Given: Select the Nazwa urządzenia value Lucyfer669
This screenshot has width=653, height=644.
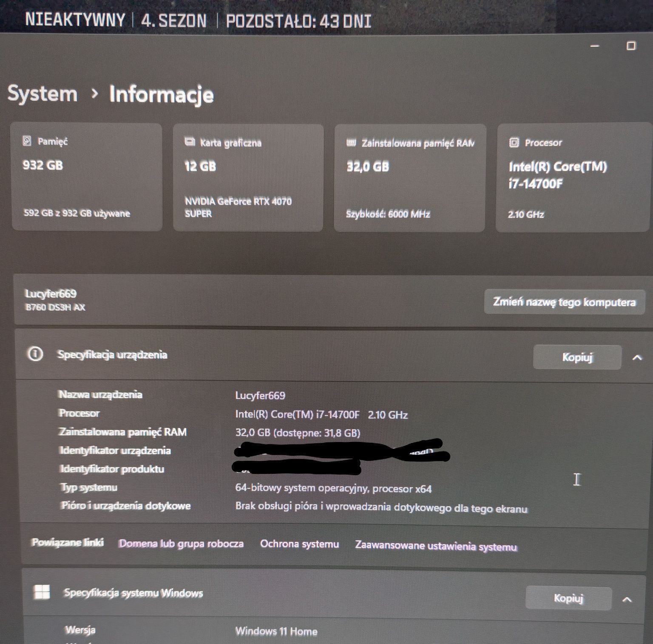Looking at the screenshot, I should click(260, 396).
